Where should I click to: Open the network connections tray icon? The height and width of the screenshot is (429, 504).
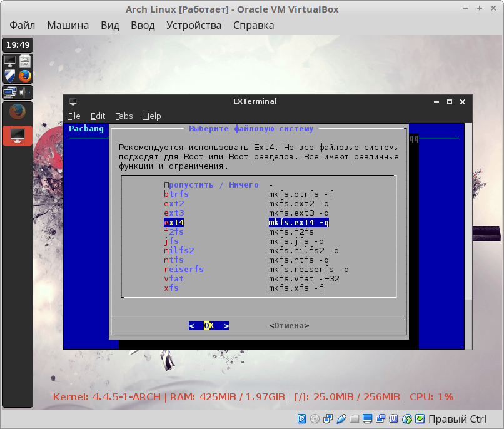point(10,93)
